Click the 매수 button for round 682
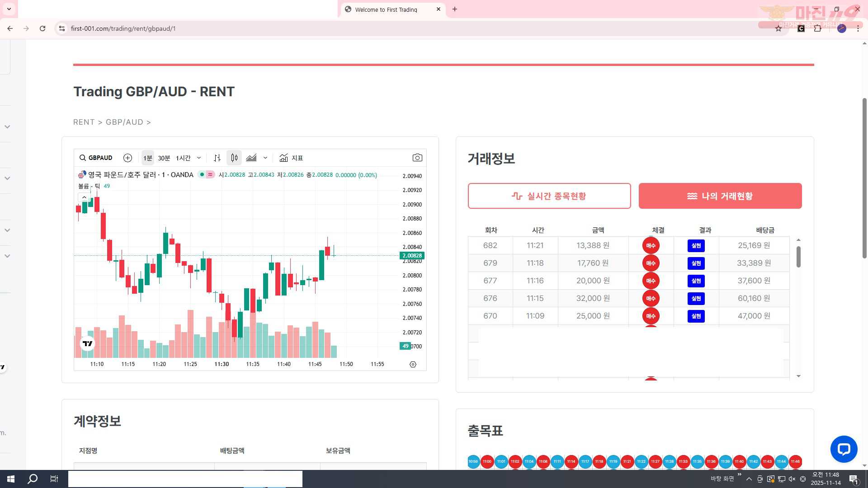Viewport: 868px width, 488px height. (x=651, y=245)
